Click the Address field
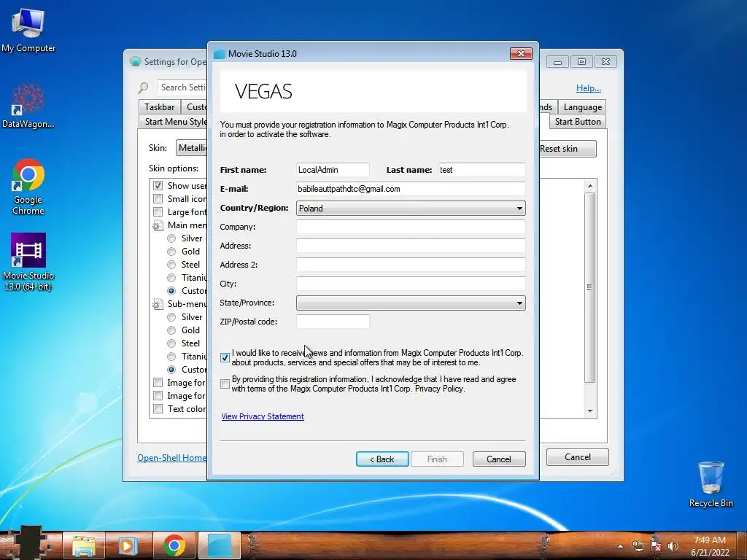The height and width of the screenshot is (560, 747). pyautogui.click(x=411, y=246)
